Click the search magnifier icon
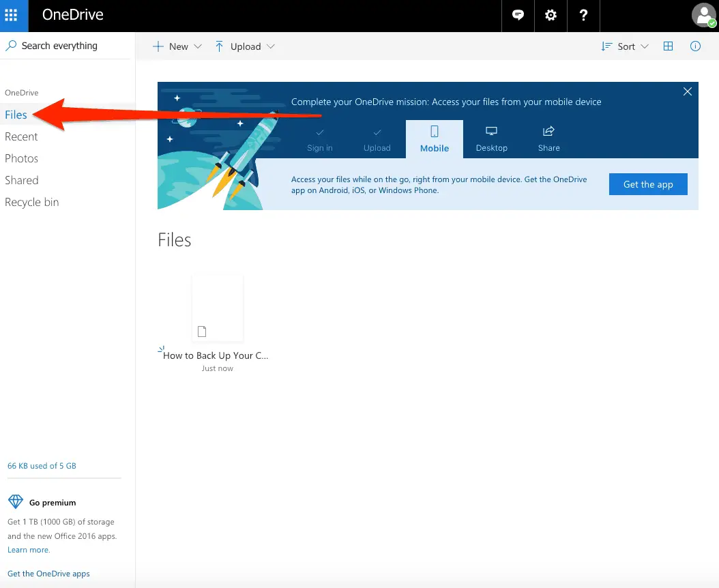 tap(11, 46)
